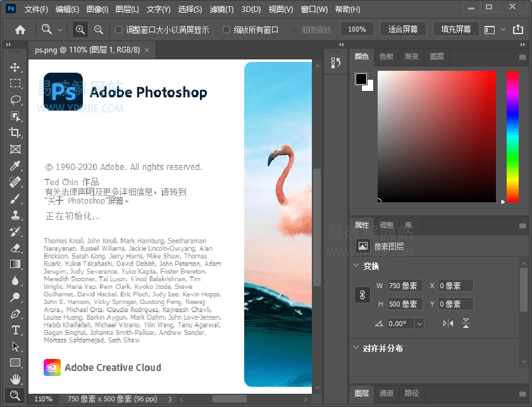Open the 文件(F) menu

(x=36, y=9)
